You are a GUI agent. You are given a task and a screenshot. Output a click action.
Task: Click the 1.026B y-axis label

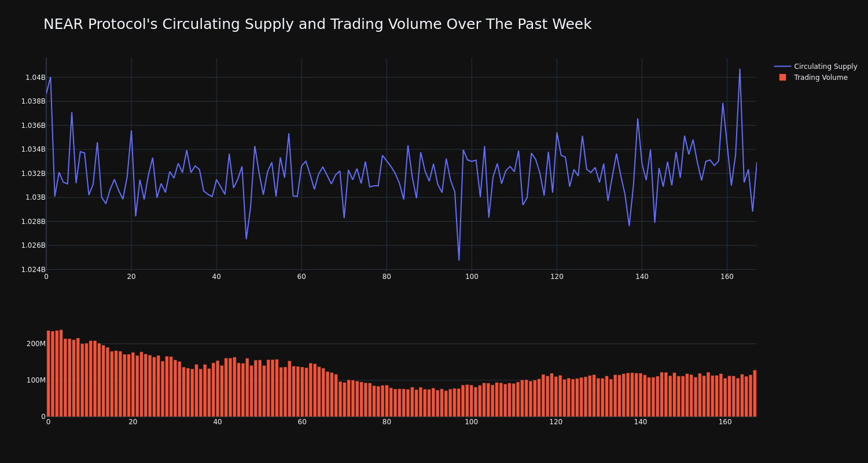click(x=33, y=245)
